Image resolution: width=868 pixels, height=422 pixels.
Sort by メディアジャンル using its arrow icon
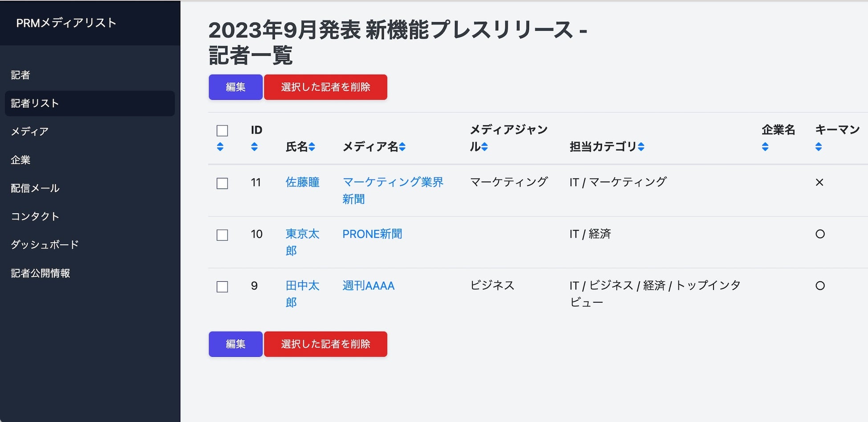tap(484, 146)
